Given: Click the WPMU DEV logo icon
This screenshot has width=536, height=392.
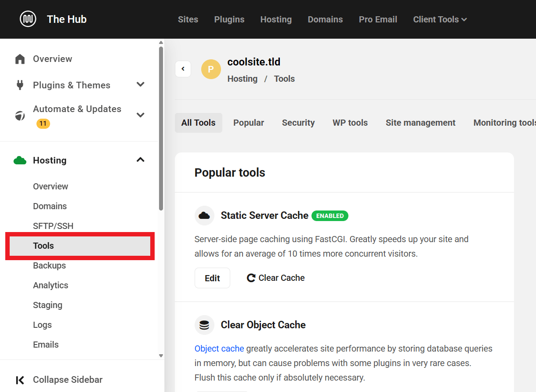Looking at the screenshot, I should point(28,19).
